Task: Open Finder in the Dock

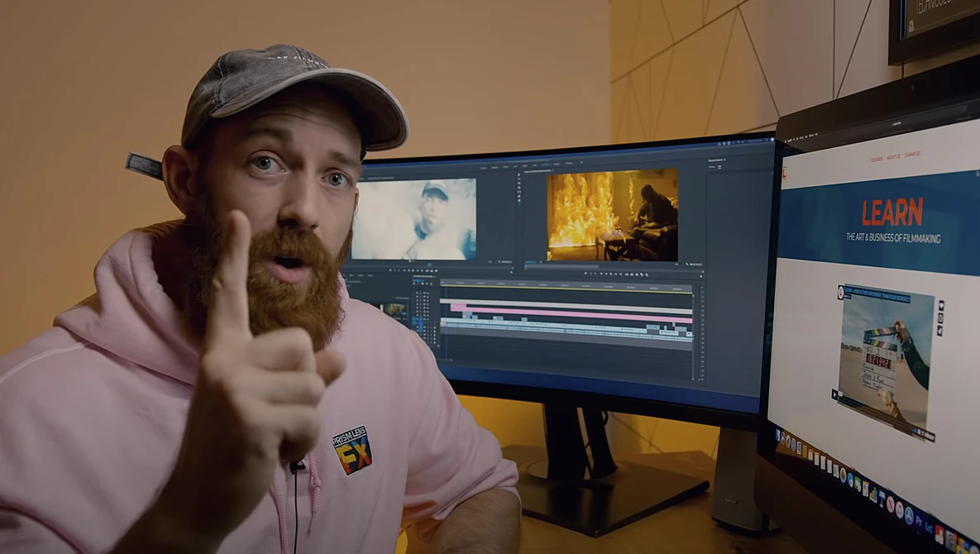Action: pos(777,435)
